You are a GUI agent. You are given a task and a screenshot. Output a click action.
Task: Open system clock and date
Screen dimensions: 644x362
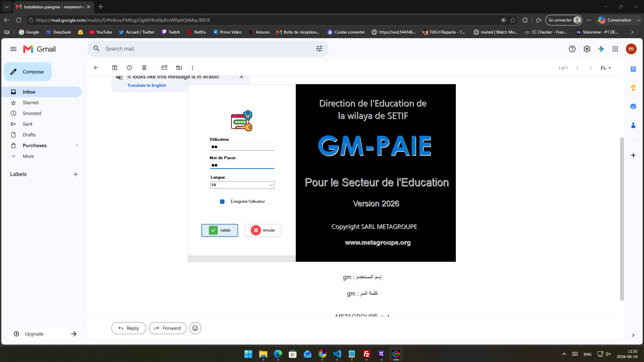pyautogui.click(x=627, y=354)
